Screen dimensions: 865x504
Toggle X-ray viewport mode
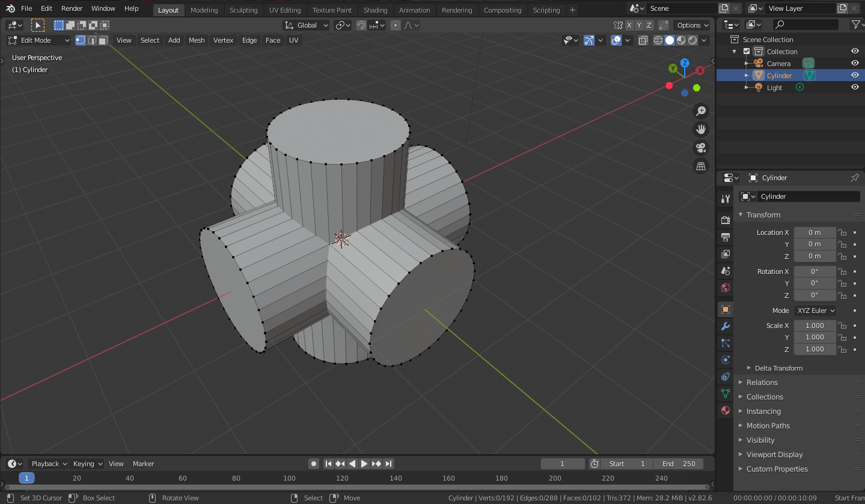coord(643,40)
